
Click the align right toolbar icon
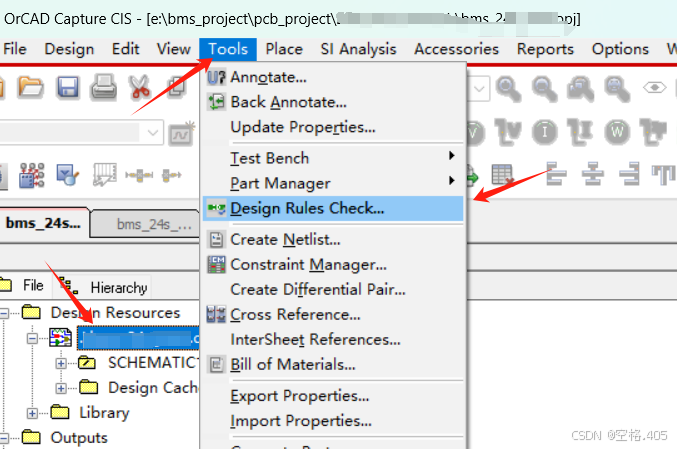(629, 174)
